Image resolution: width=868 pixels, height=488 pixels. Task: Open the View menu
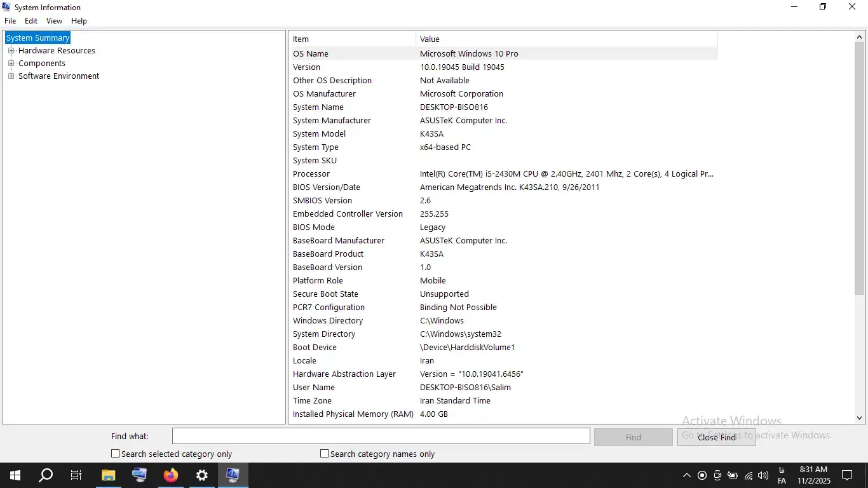(x=54, y=21)
